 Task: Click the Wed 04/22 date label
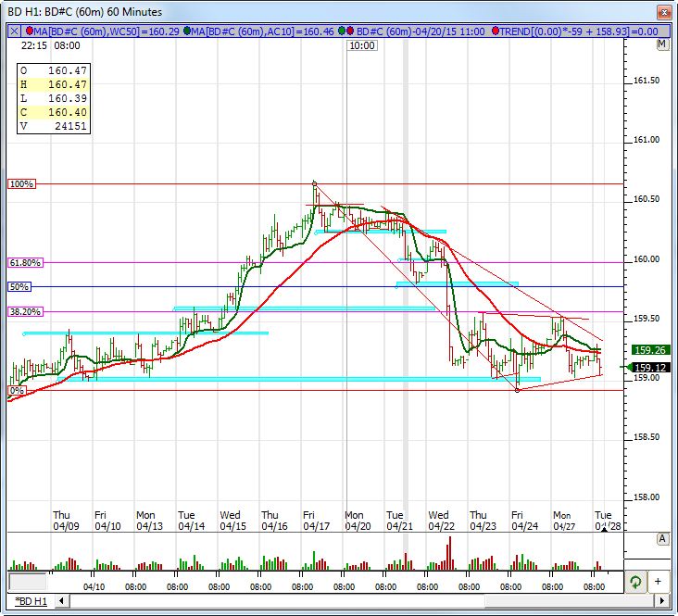pos(441,521)
